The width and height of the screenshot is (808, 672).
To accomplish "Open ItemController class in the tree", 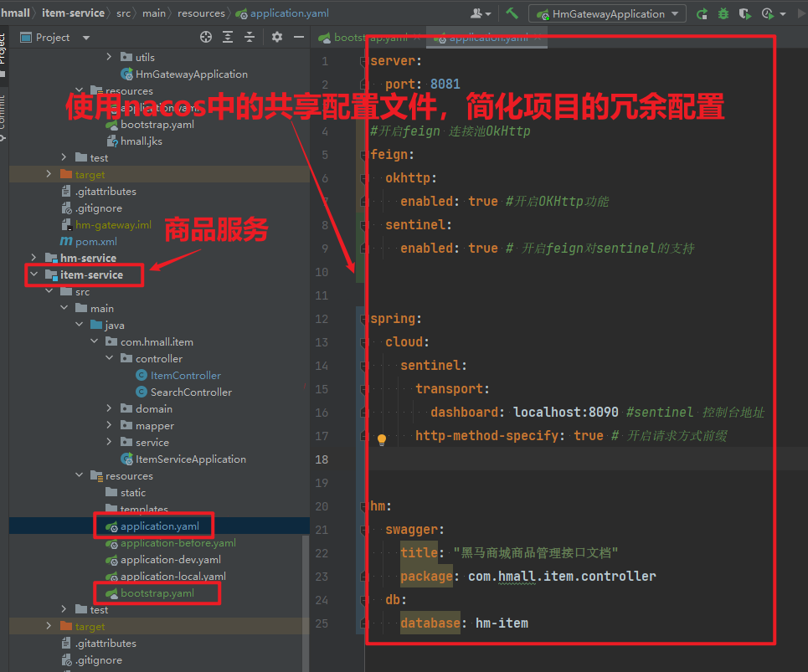I will [186, 375].
